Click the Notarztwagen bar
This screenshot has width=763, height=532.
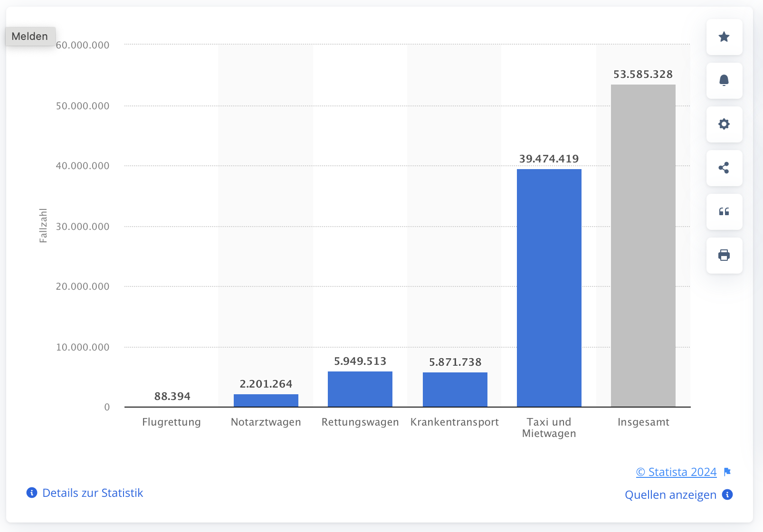click(266, 400)
